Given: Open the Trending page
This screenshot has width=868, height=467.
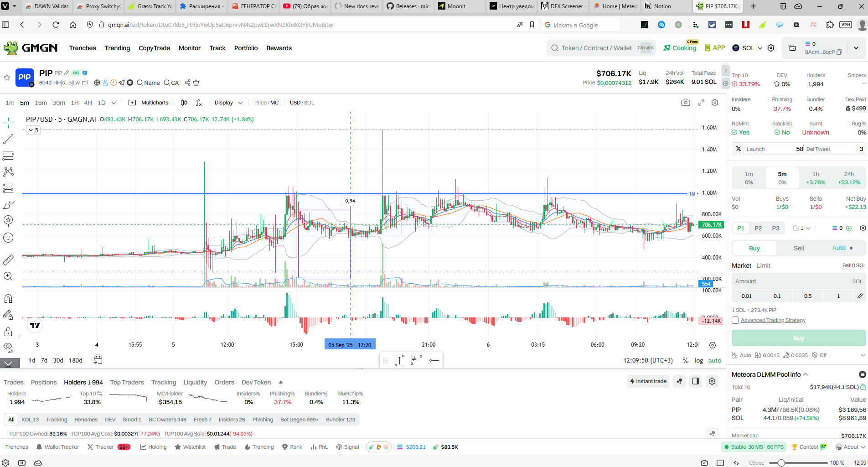Looking at the screenshot, I should (x=117, y=48).
